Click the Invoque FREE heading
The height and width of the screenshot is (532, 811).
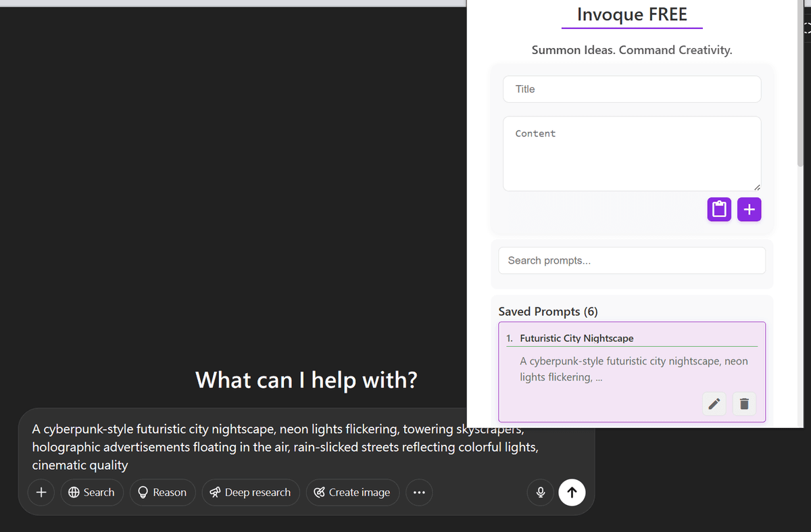pyautogui.click(x=632, y=14)
